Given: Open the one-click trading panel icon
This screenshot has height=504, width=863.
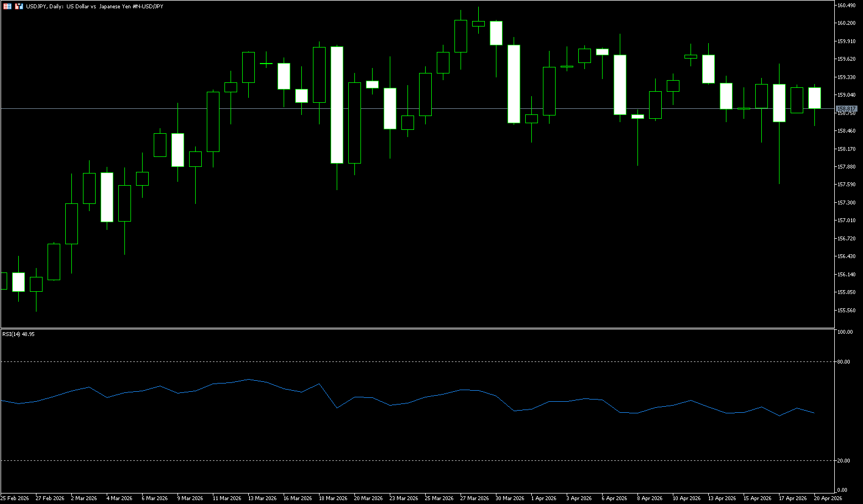Looking at the screenshot, I should pos(19,6).
